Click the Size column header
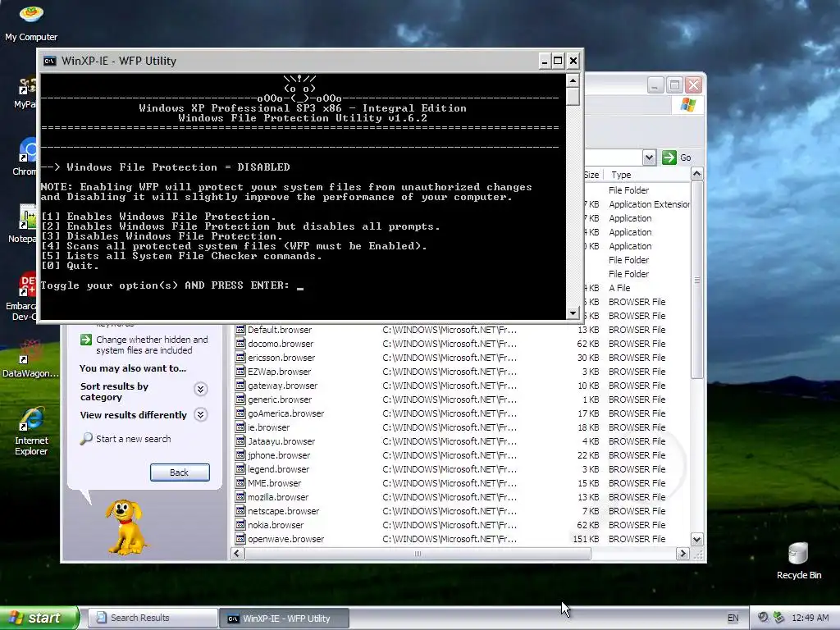Viewport: 840px width, 630px height. pyautogui.click(x=592, y=175)
